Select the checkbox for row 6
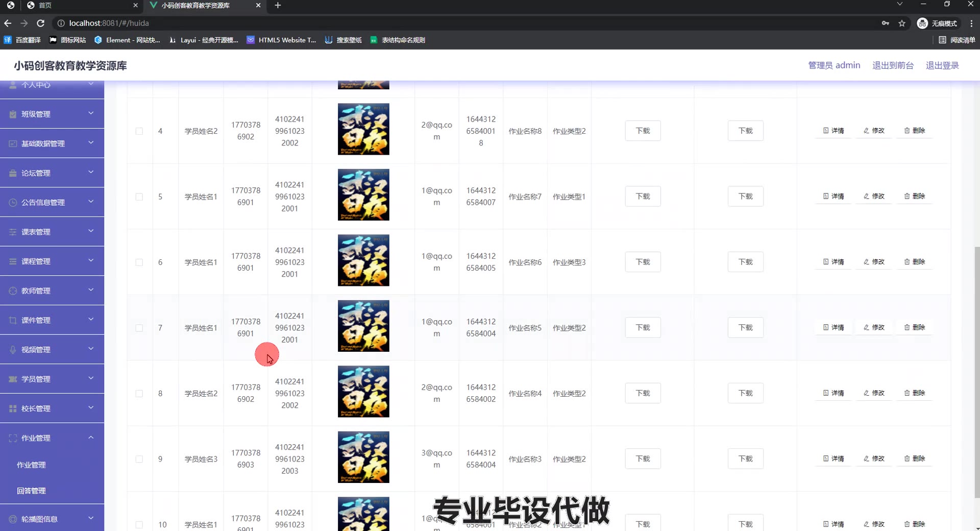Screen dimensions: 980x531 [x=139, y=262]
